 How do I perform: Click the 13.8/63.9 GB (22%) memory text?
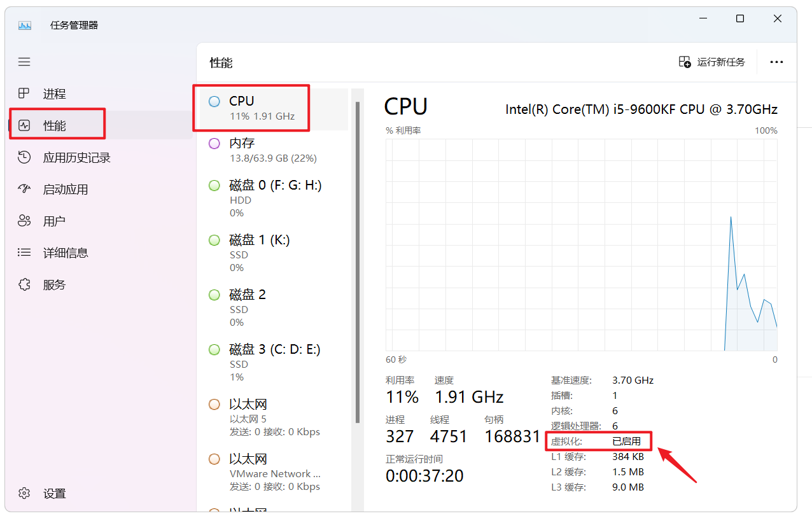click(x=273, y=158)
